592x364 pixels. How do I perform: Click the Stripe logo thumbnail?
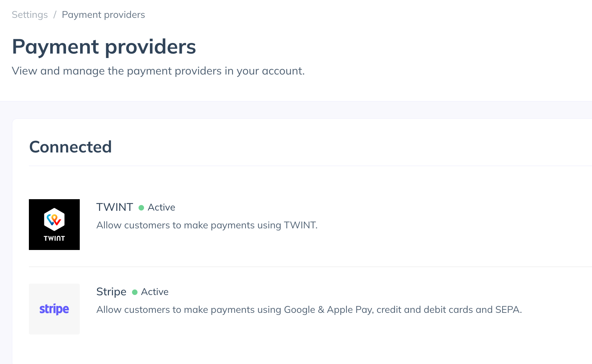(54, 309)
